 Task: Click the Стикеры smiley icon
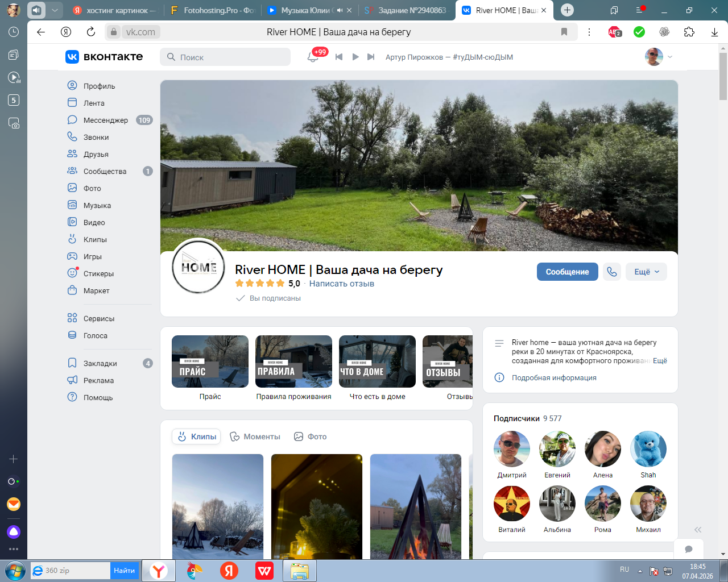point(72,273)
